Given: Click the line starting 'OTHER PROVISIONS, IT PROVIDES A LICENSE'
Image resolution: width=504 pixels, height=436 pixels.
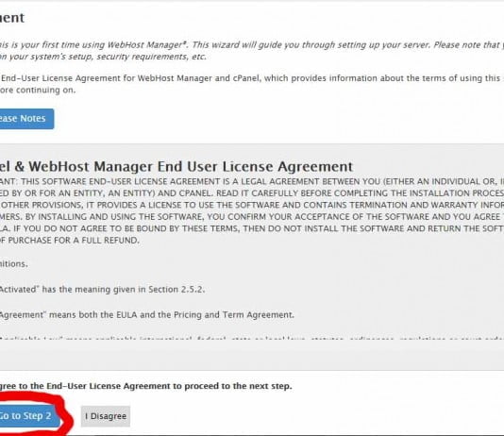Looking at the screenshot, I should [x=252, y=205].
